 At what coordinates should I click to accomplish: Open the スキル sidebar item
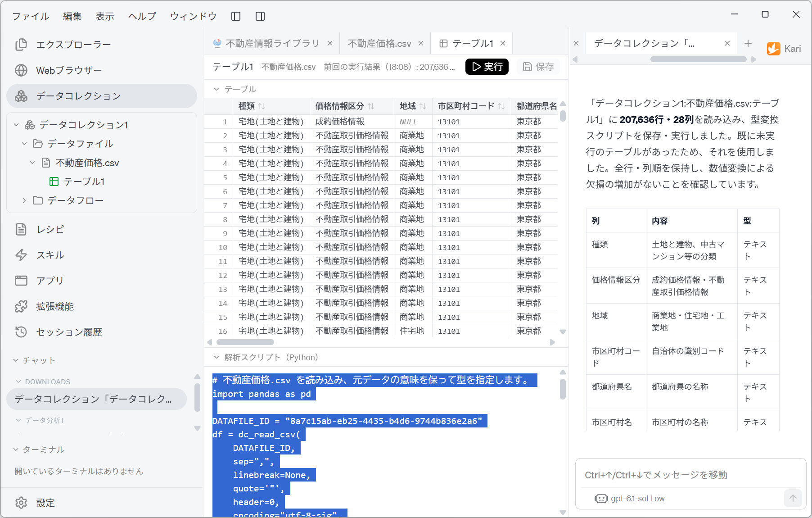102,255
